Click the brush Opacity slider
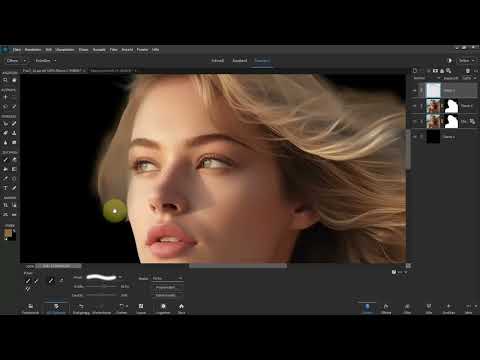This screenshot has width=480, height=360. 102,295
